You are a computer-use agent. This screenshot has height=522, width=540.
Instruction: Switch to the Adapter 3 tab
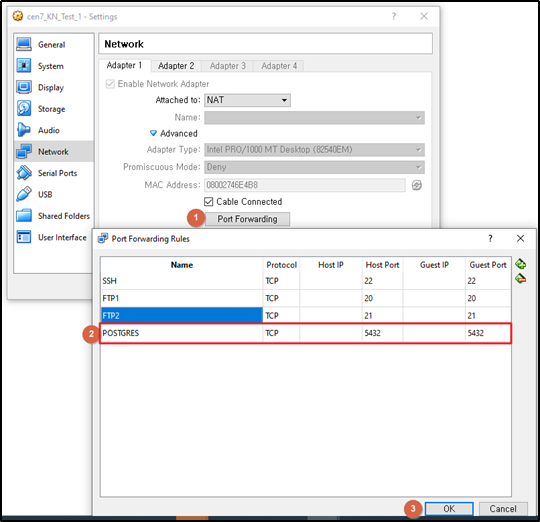pos(228,66)
